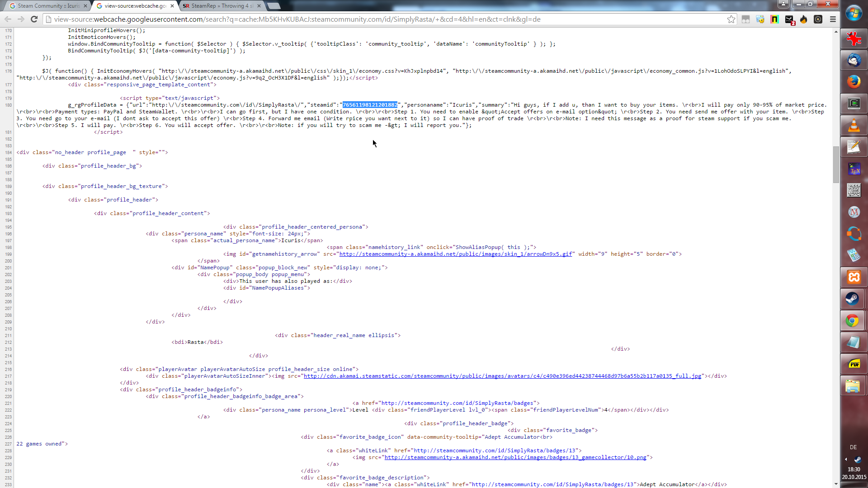Open the avatar full.jpg source link

[x=502, y=376]
